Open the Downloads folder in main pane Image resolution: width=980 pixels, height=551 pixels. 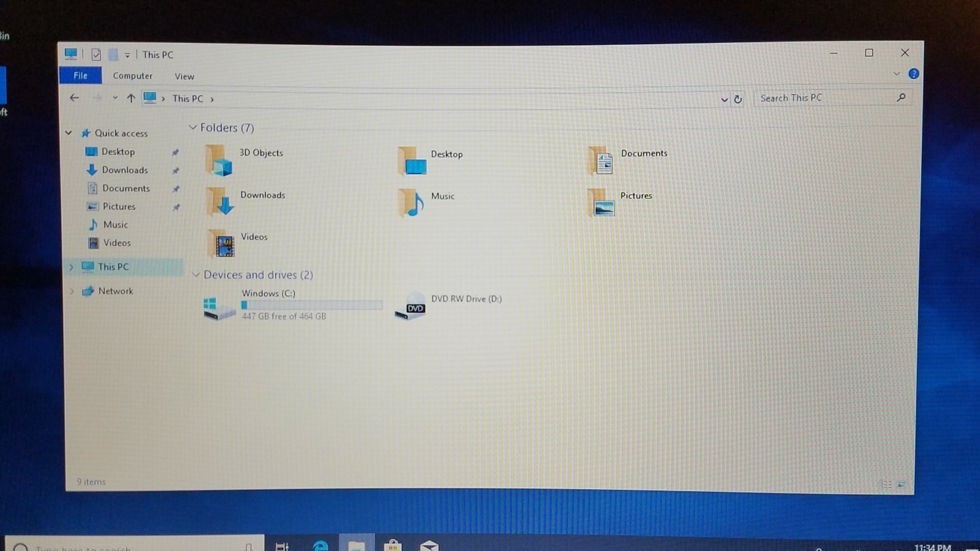point(246,202)
